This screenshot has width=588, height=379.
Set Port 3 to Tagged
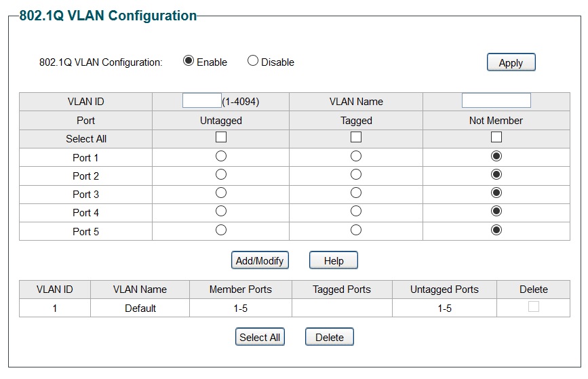point(356,193)
